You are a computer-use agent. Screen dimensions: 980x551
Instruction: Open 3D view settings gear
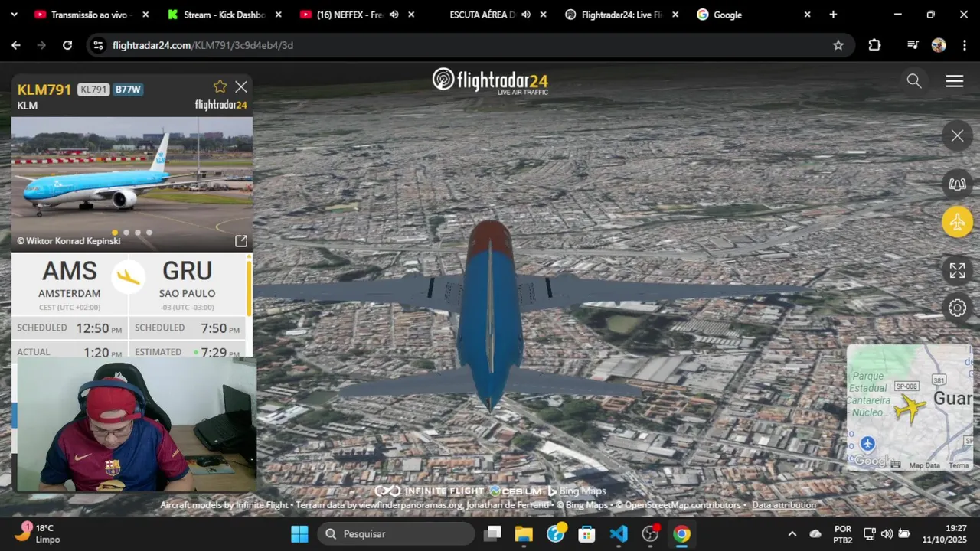pos(957,308)
